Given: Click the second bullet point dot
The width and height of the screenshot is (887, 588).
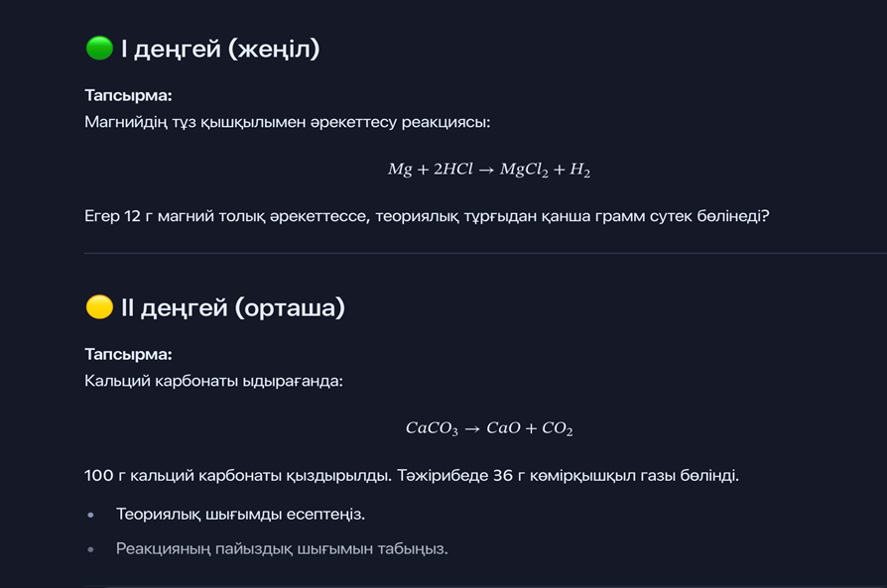Looking at the screenshot, I should (91, 549).
